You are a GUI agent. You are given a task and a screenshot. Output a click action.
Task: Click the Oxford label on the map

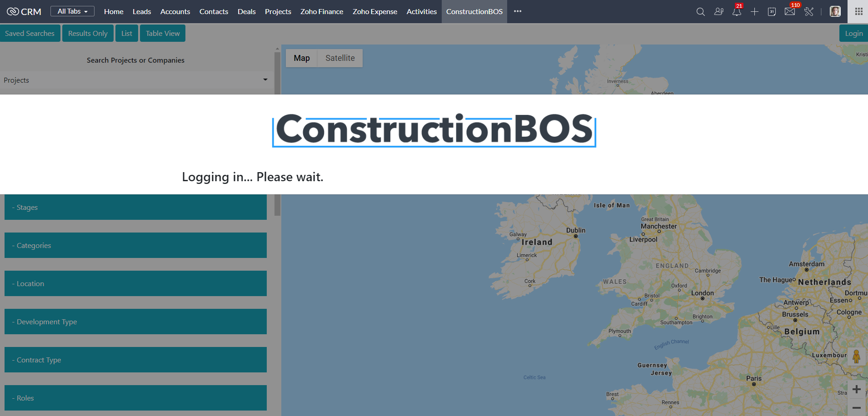(679, 286)
